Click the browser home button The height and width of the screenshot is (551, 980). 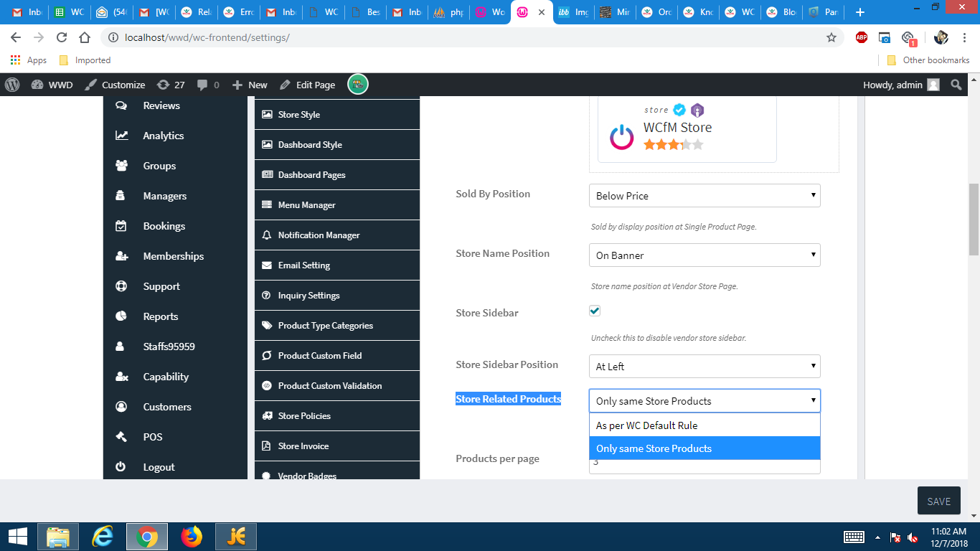85,37
